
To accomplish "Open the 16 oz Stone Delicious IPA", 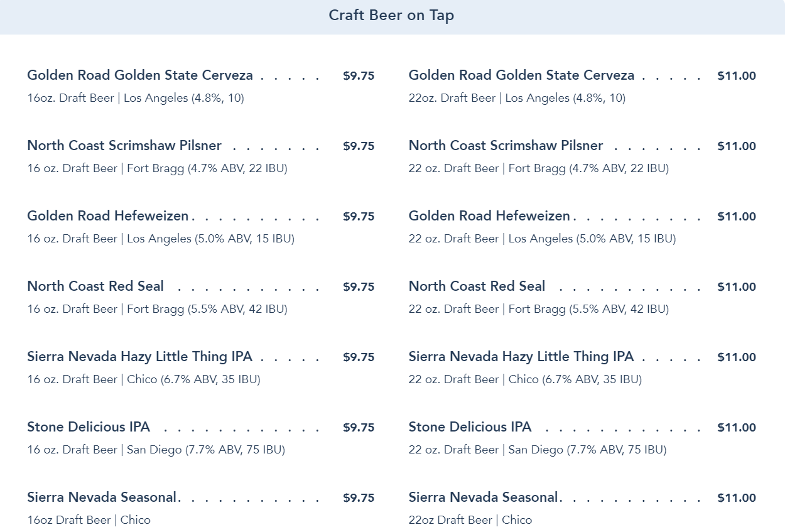I will (89, 427).
